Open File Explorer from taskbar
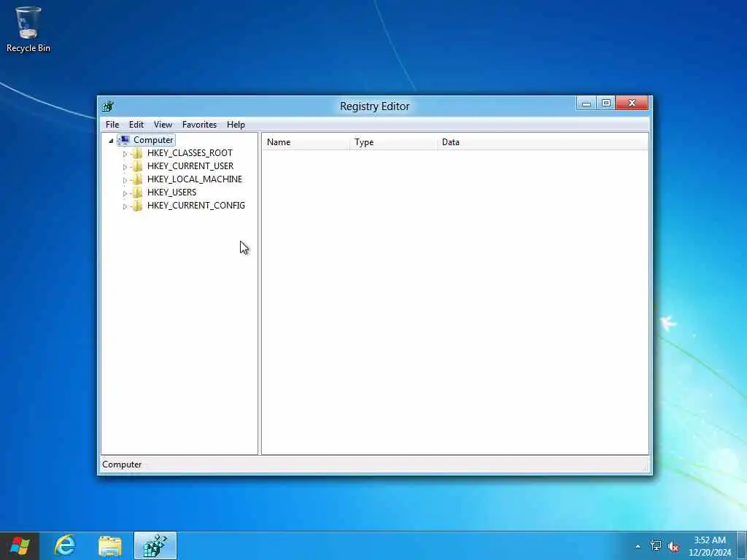Image resolution: width=747 pixels, height=560 pixels. coord(110,545)
